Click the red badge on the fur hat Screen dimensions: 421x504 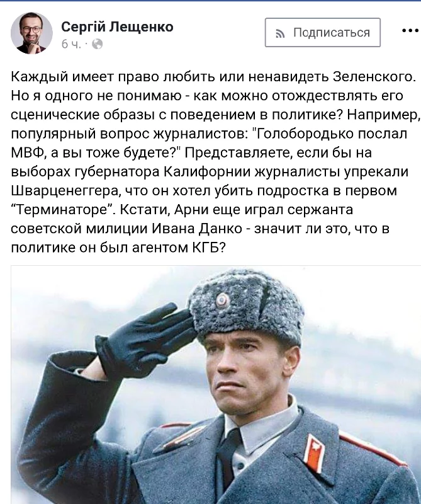click(222, 301)
